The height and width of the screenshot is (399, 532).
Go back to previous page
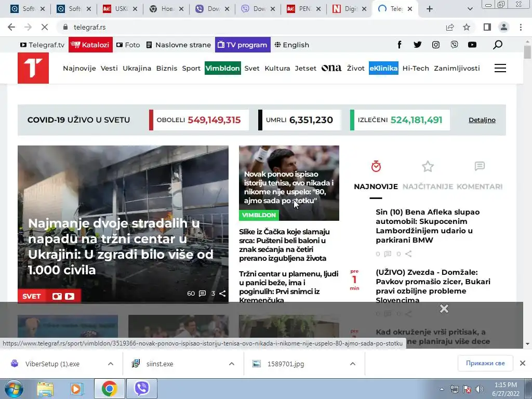[11, 27]
